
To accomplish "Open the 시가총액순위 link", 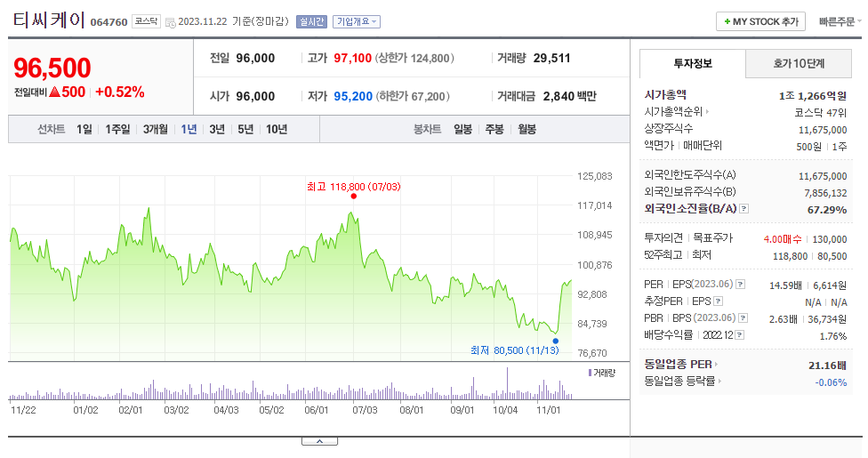I will coord(676,112).
